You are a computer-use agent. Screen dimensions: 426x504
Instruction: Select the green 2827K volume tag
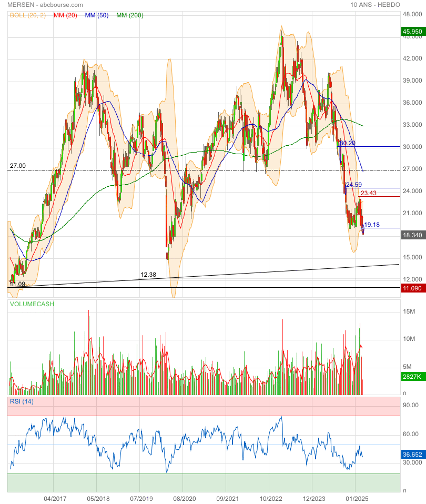tap(412, 377)
